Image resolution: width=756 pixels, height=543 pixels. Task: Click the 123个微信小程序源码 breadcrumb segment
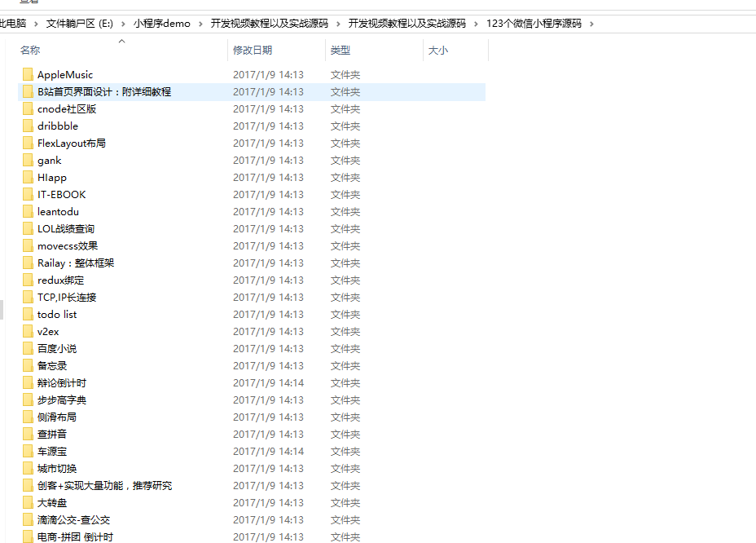click(534, 23)
